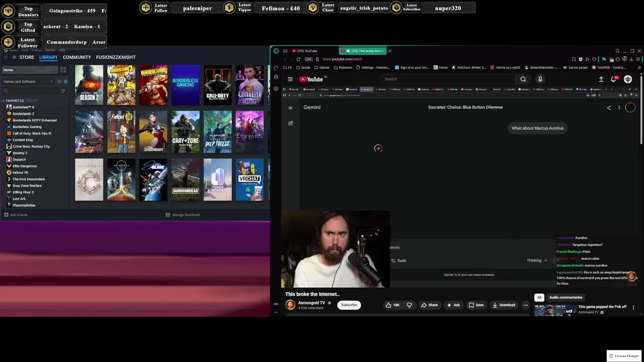Save video to a playlist
The width and height of the screenshot is (644, 362).
click(476, 305)
